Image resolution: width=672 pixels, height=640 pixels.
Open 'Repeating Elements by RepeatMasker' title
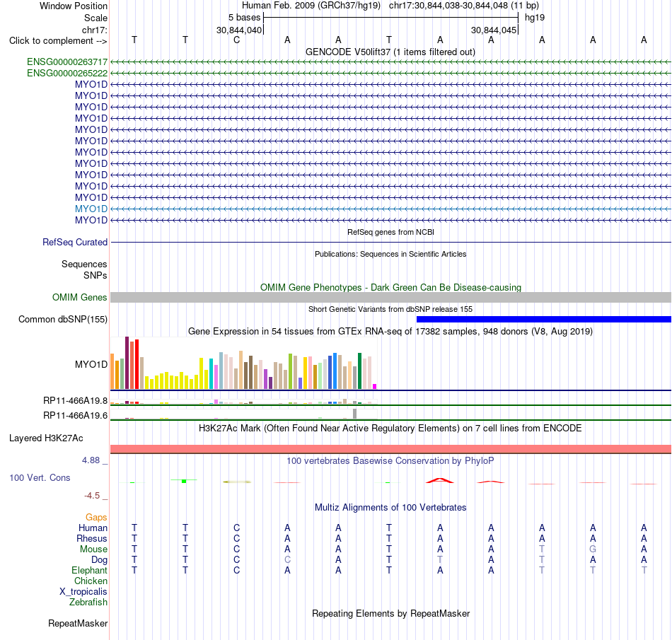390,614
